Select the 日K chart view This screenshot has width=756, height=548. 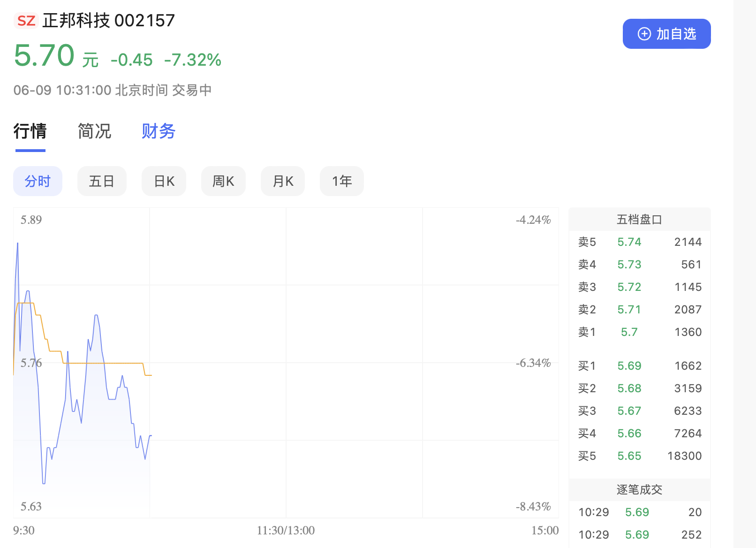(x=164, y=181)
